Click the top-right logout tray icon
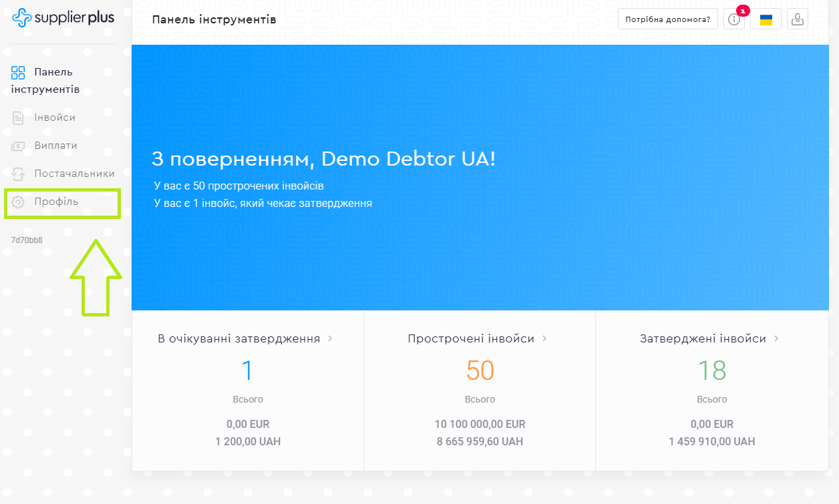Screen dimensions: 839x504 (x=797, y=19)
